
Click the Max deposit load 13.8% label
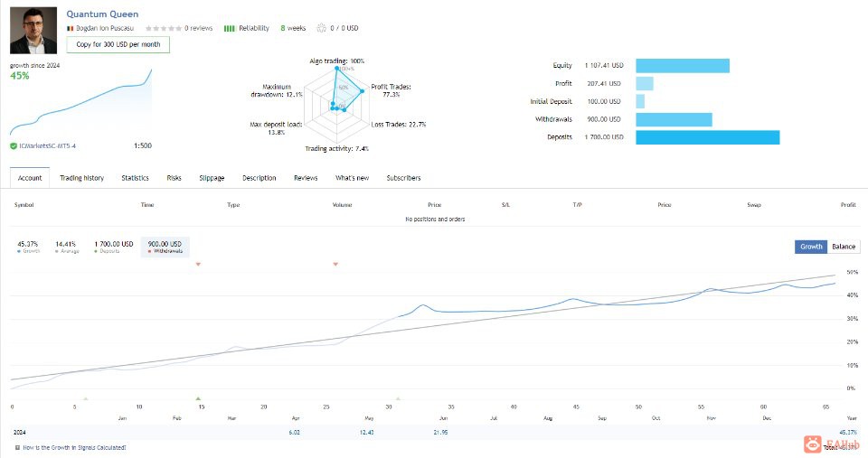[276, 128]
